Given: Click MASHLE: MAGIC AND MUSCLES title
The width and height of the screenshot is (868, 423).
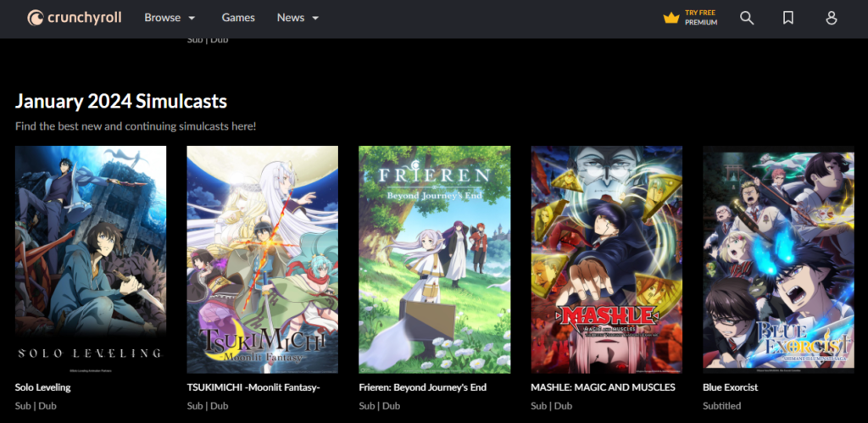Looking at the screenshot, I should (603, 387).
